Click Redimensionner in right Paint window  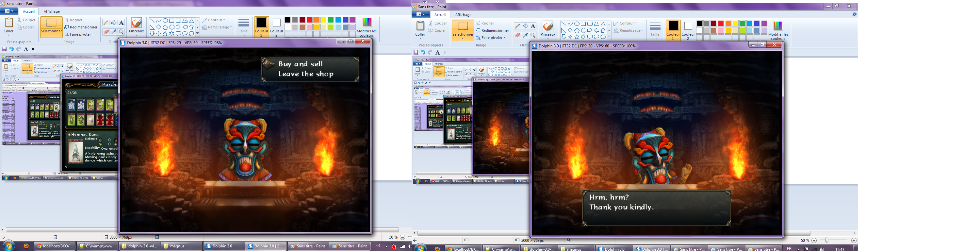pyautogui.click(x=492, y=30)
